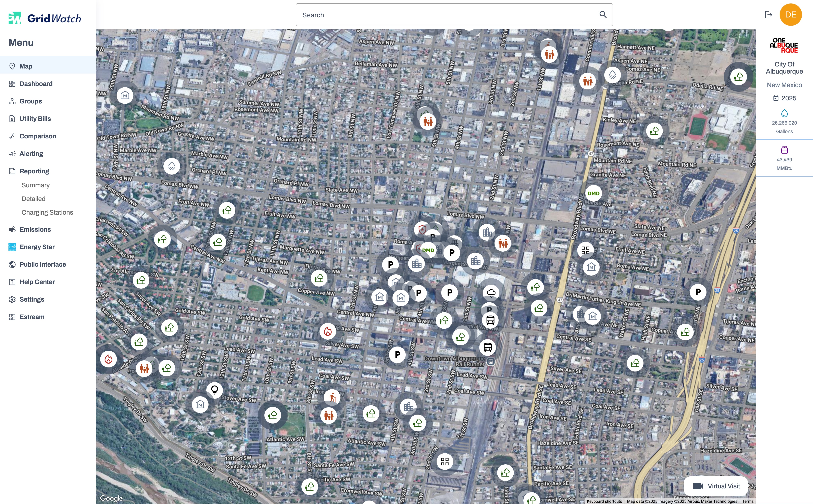This screenshot has width=813, height=504.
Task: Go to Groups
Action: point(48,101)
